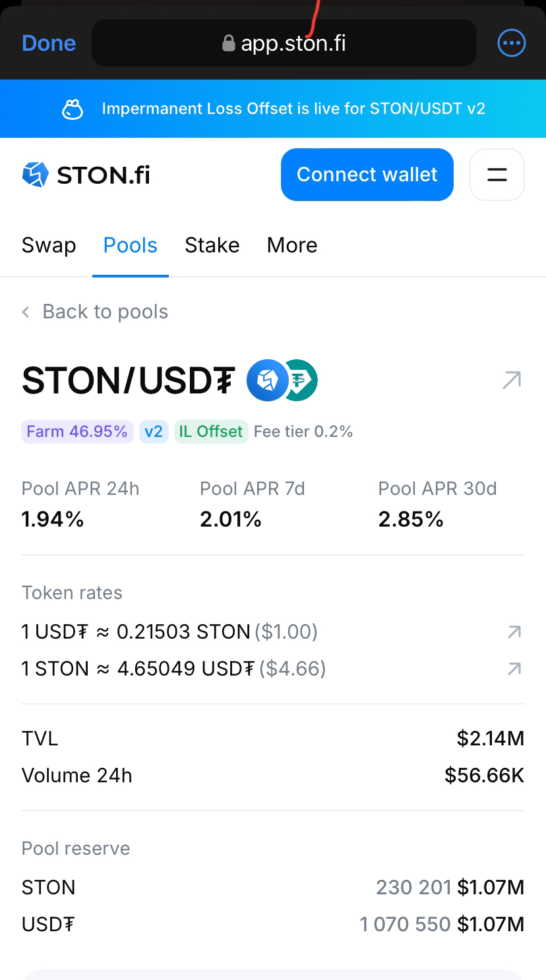Select the Pools tab

coord(131,245)
